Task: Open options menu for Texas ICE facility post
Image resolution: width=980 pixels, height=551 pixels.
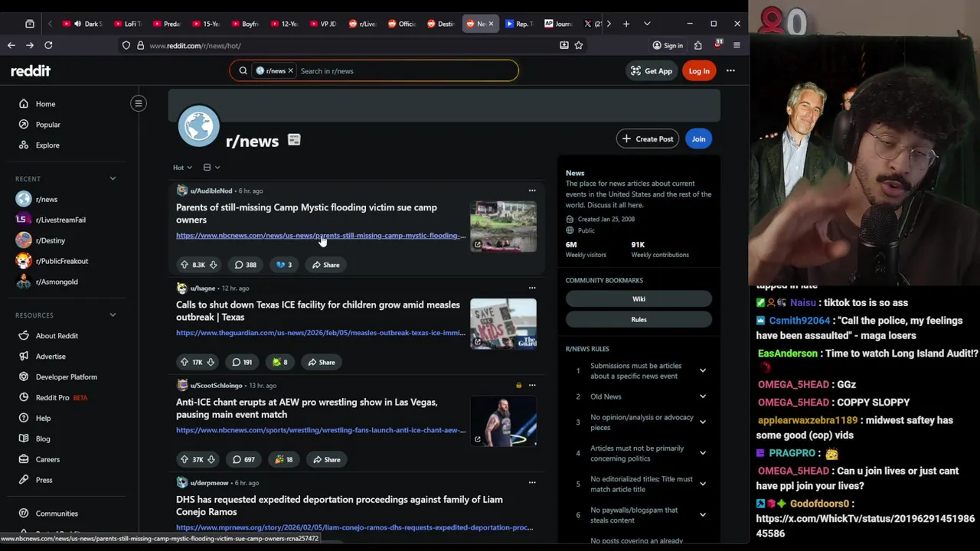Action: point(532,288)
